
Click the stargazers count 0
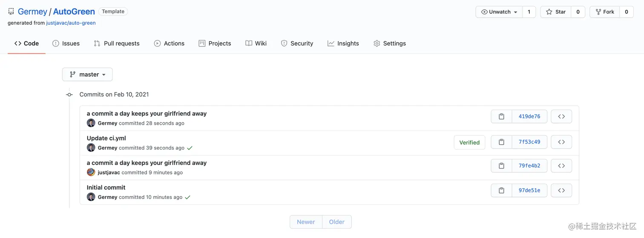(578, 12)
